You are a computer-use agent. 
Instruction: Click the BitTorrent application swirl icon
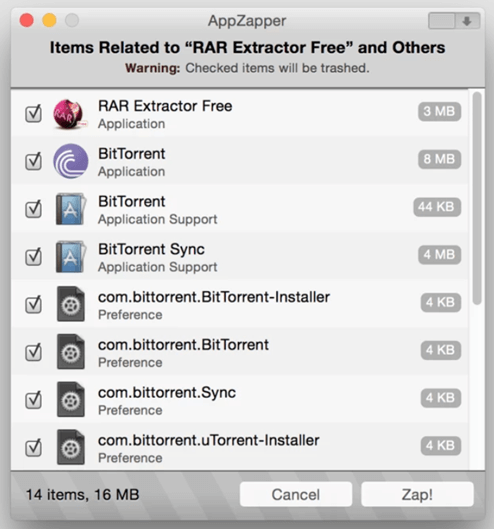pyautogui.click(x=71, y=161)
